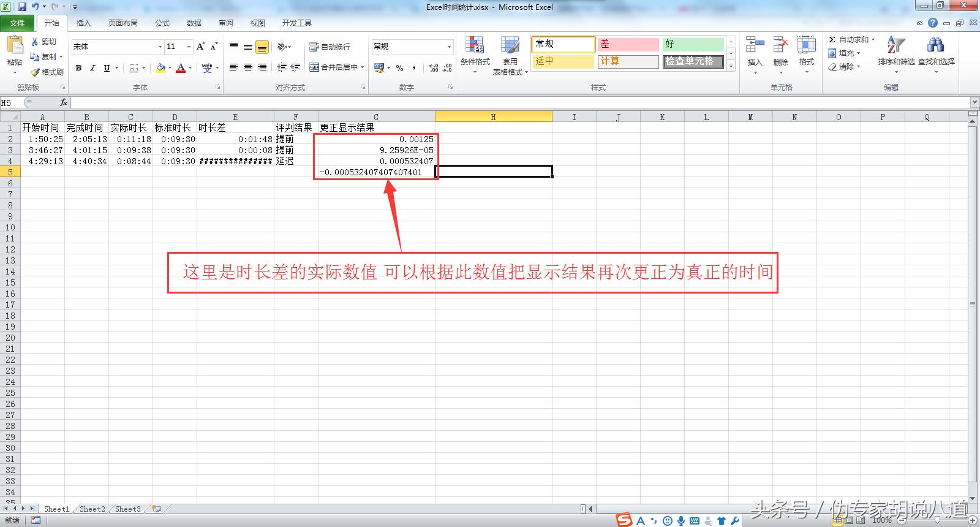Open the font size dropdown showing 11

tap(189, 47)
